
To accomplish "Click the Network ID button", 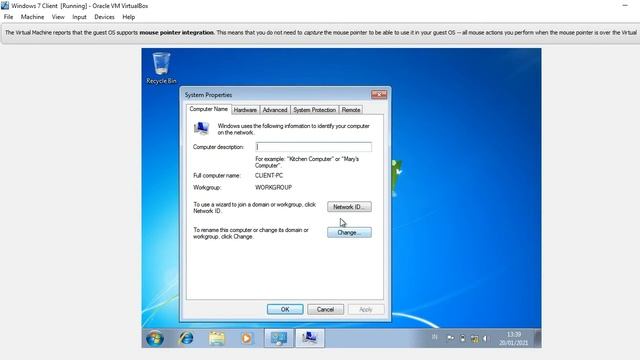I will click(x=349, y=207).
